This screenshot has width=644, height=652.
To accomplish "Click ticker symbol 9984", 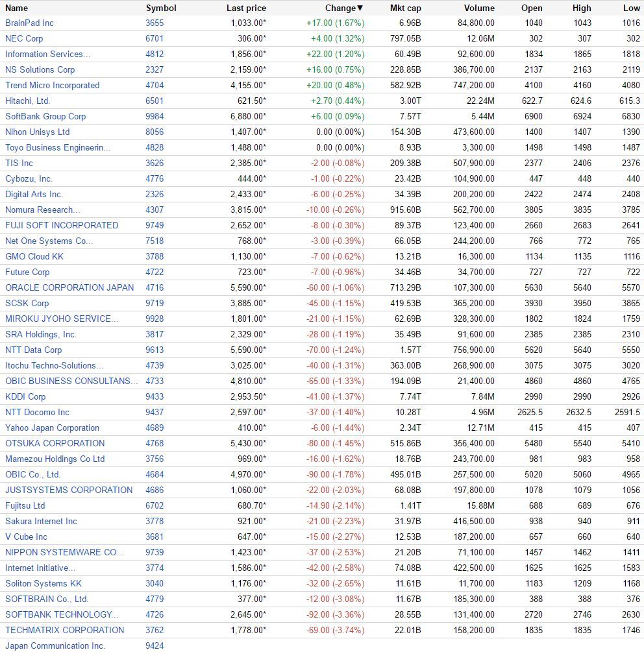I will pos(155,116).
